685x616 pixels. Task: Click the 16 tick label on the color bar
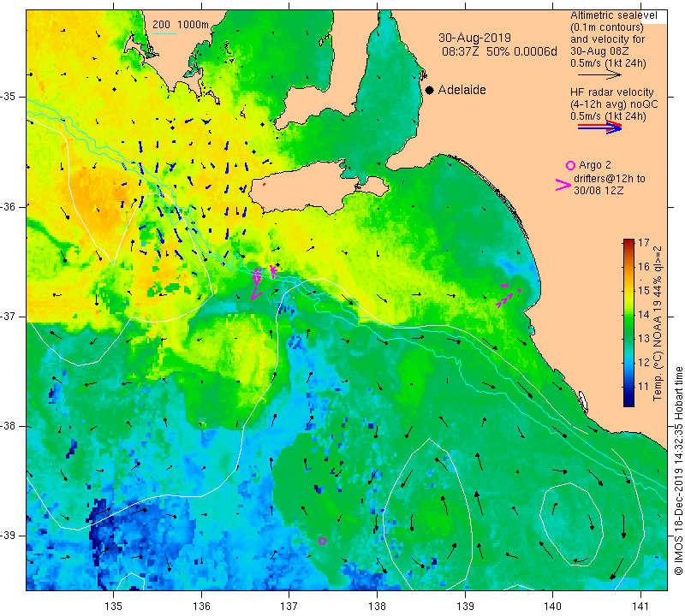[x=643, y=266]
